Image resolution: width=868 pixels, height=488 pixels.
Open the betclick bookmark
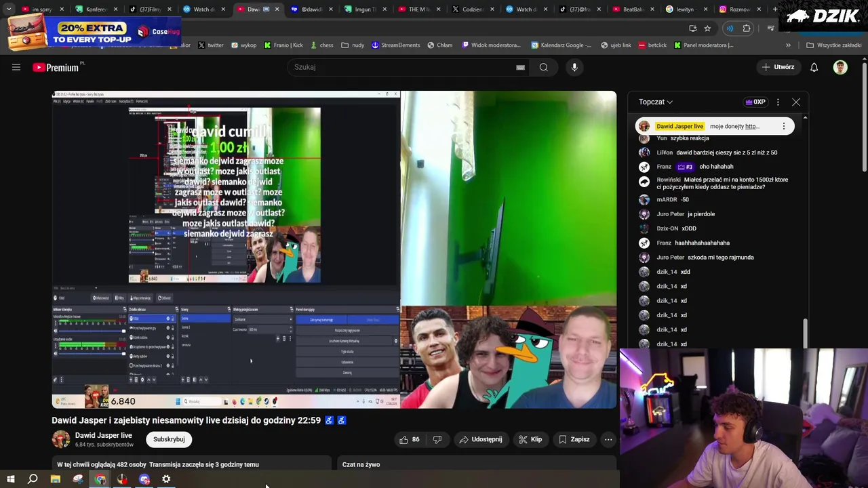(652, 45)
